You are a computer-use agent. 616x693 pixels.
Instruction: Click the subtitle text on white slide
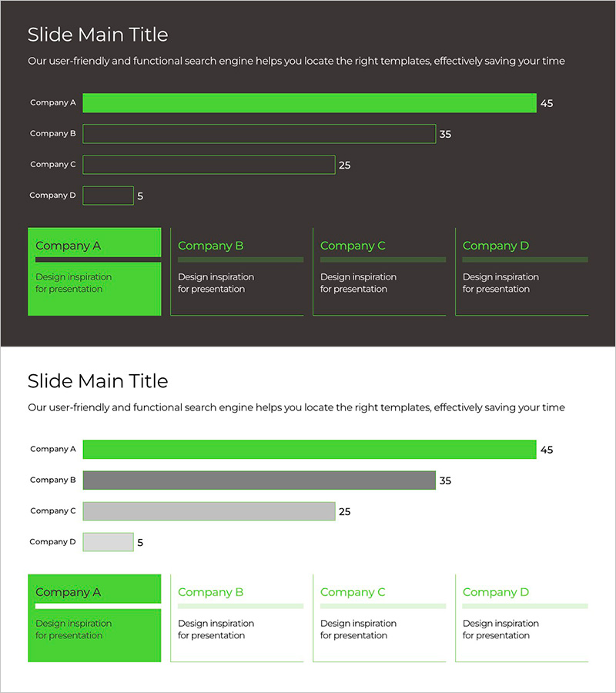296,407
